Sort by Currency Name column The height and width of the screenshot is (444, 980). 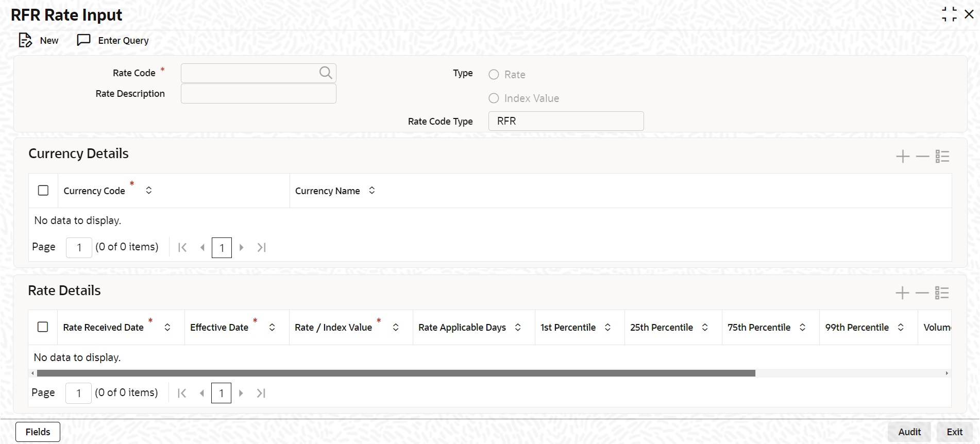[372, 191]
